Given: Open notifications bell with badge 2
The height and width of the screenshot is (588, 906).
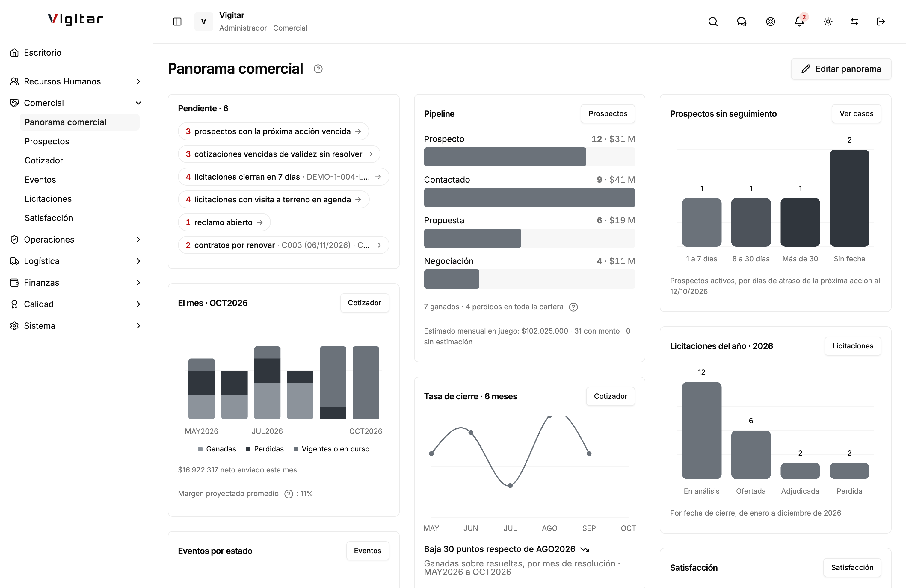Looking at the screenshot, I should click(x=799, y=22).
